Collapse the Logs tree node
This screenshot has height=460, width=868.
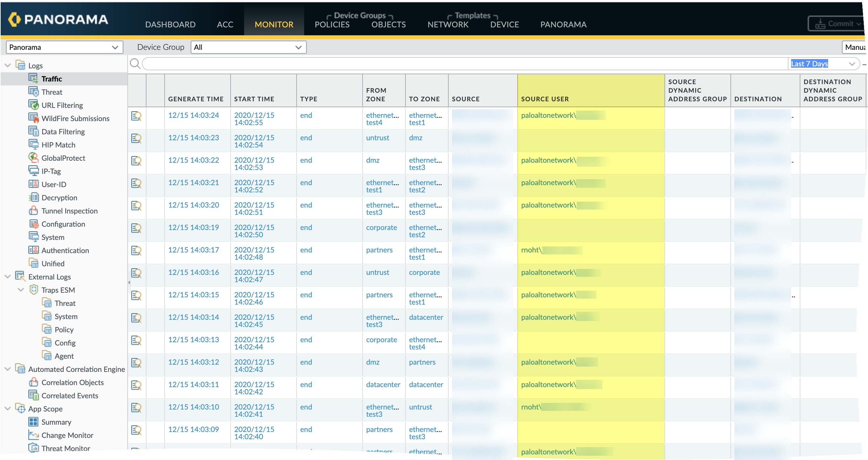(x=8, y=65)
